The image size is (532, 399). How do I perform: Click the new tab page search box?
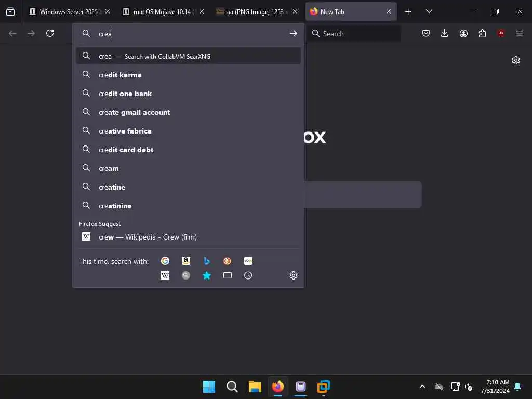pos(363,195)
